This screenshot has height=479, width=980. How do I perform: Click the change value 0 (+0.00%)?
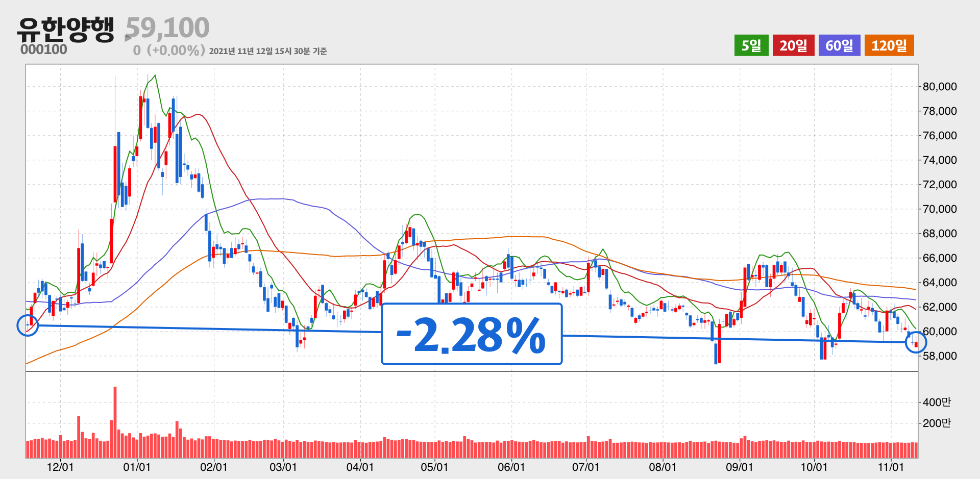tap(169, 51)
